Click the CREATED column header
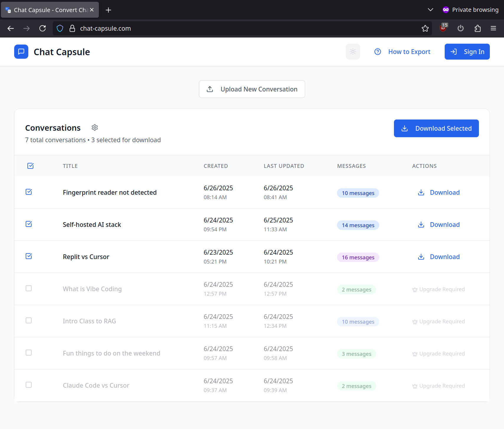504x429 pixels. (216, 166)
